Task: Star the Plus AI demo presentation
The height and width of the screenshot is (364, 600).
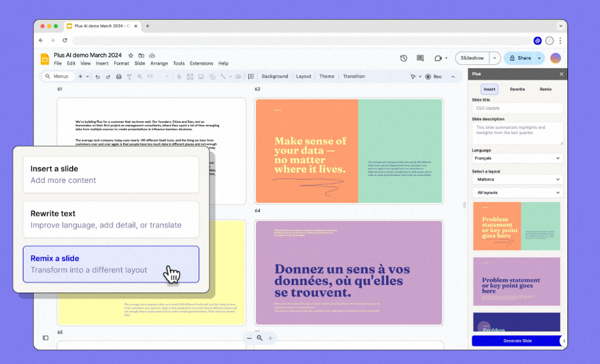Action: tap(131, 55)
